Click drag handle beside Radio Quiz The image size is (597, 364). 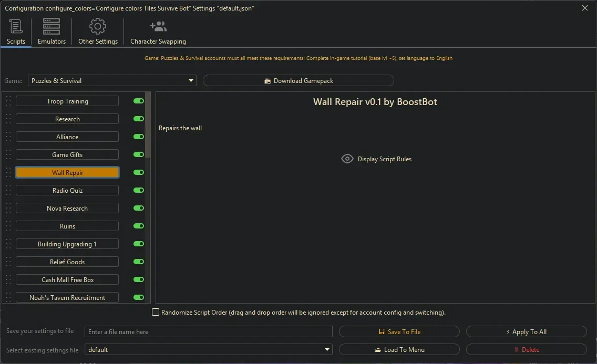tap(8, 191)
